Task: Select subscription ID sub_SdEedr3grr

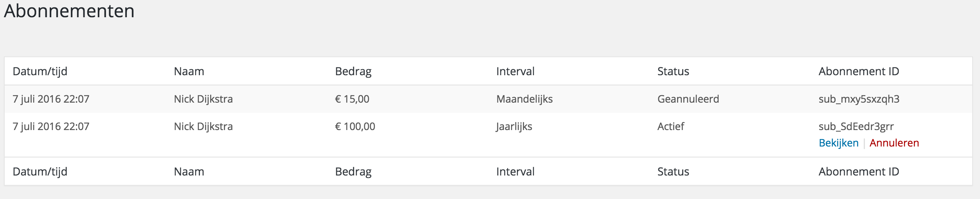Action: [x=856, y=127]
